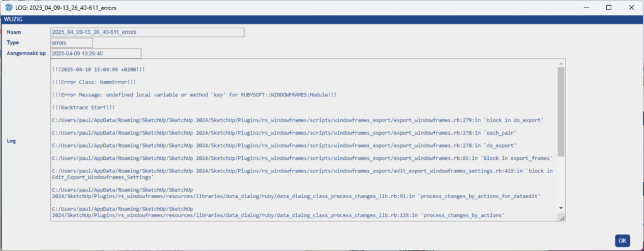
Task: Click backtrace line edit_export_windowframes_settings.rb:419
Action: pos(303,174)
